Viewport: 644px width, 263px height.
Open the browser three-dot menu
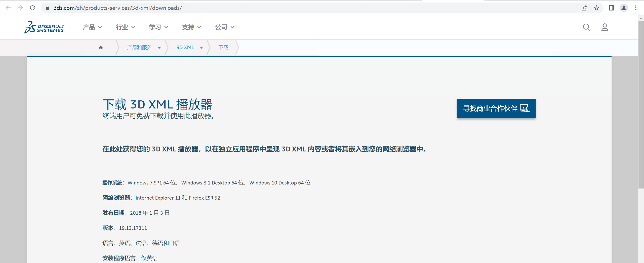click(x=636, y=8)
